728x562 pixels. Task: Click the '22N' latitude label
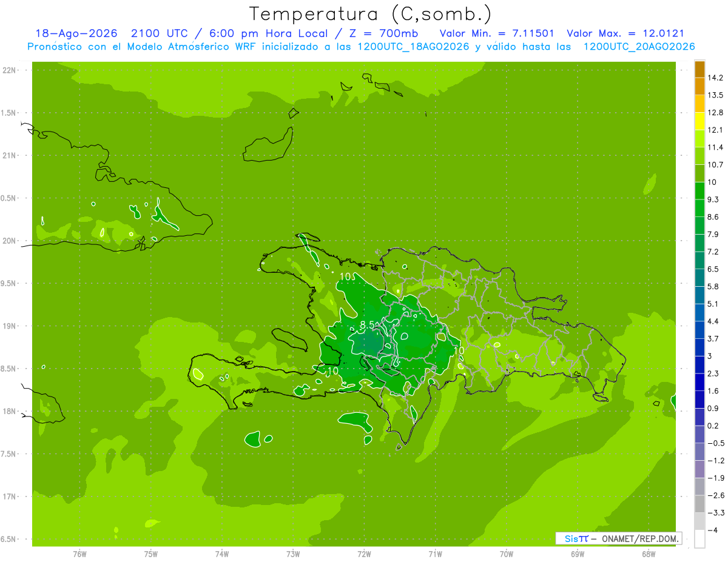pyautogui.click(x=10, y=70)
